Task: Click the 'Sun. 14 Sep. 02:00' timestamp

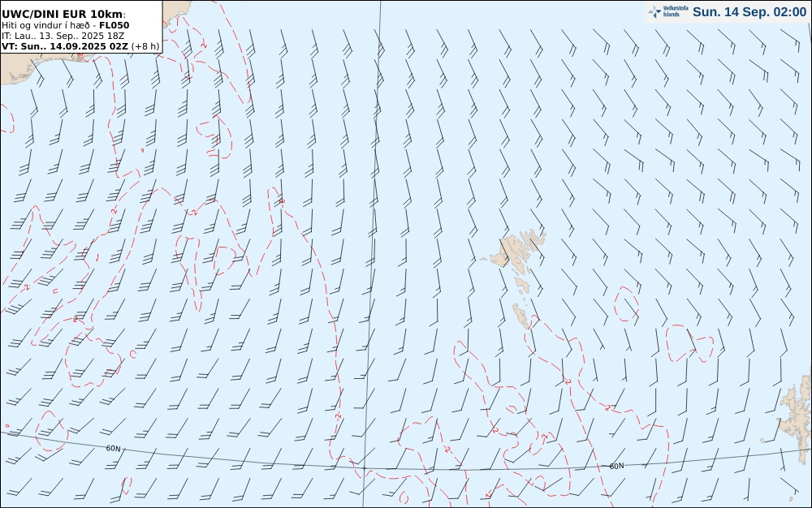Action: coord(749,12)
